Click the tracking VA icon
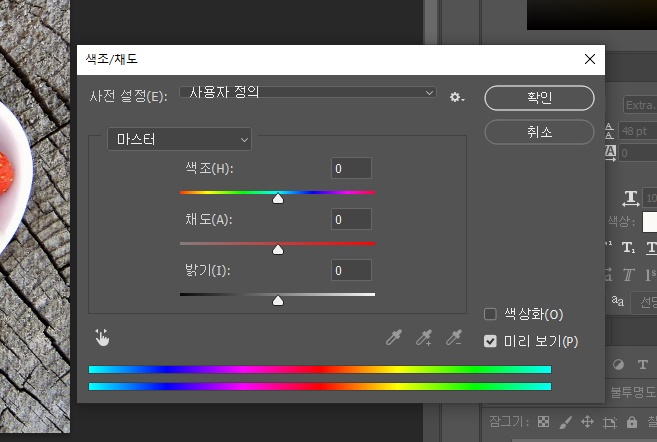The height and width of the screenshot is (442, 657). 610,153
